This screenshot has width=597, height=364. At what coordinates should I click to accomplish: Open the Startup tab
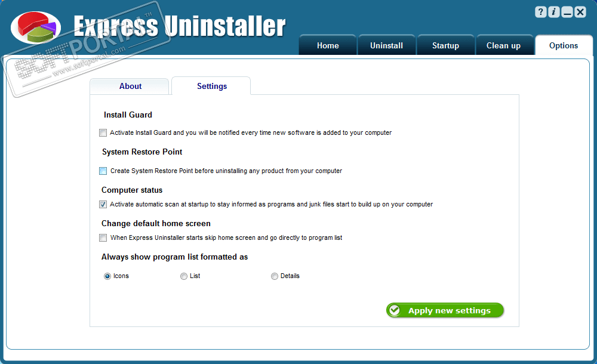click(445, 45)
